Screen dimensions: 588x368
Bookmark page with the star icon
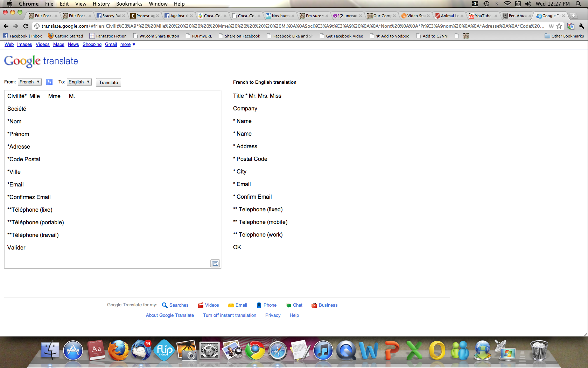(x=559, y=26)
